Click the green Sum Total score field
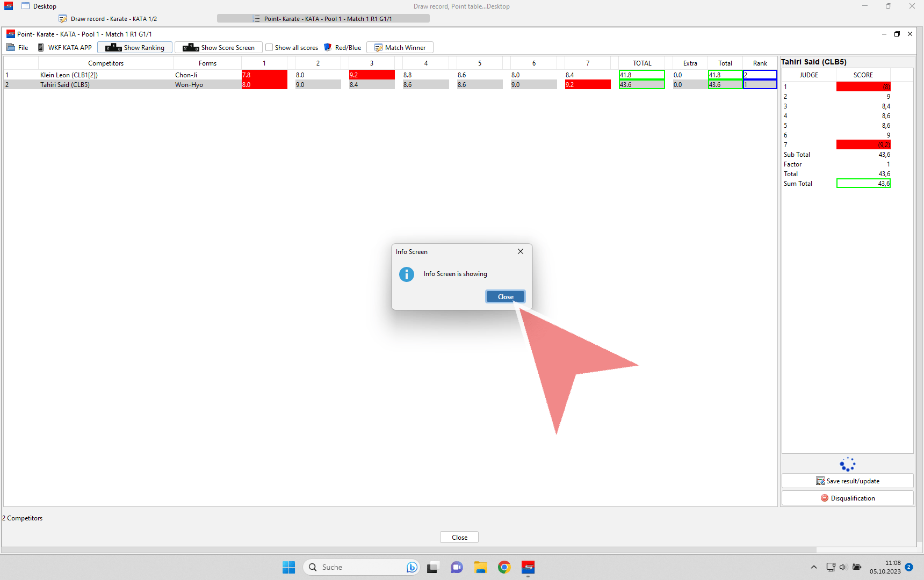 point(863,184)
